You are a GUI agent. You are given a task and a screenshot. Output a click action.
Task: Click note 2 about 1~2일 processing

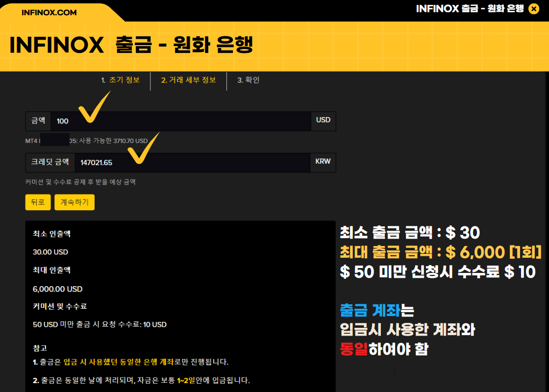[142, 380]
